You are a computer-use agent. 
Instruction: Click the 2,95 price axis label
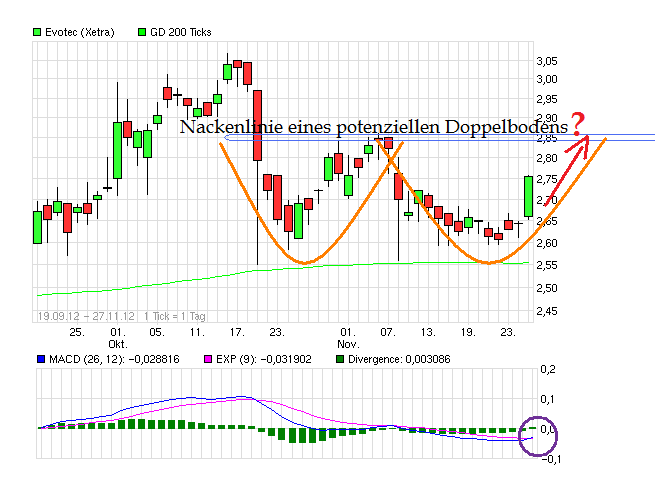coord(547,99)
